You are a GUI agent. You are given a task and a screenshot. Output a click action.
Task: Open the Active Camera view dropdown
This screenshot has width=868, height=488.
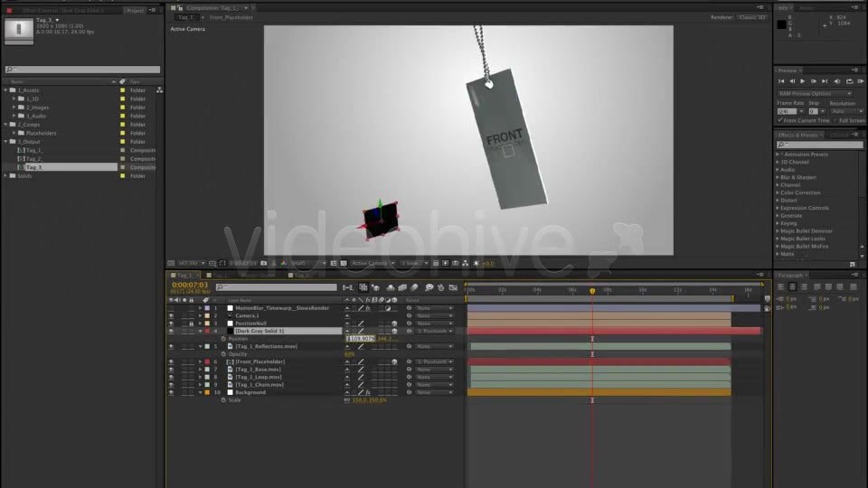tap(373, 263)
